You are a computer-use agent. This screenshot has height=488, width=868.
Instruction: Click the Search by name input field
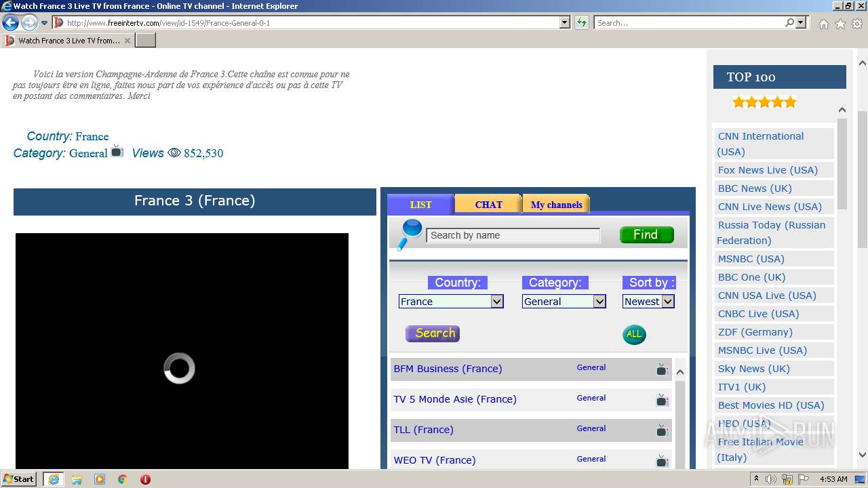point(513,235)
